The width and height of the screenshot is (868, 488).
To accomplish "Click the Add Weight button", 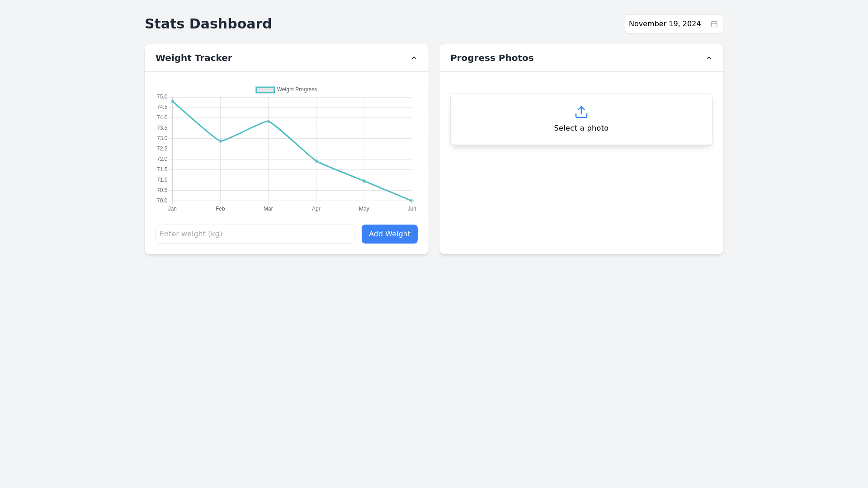I will point(389,234).
